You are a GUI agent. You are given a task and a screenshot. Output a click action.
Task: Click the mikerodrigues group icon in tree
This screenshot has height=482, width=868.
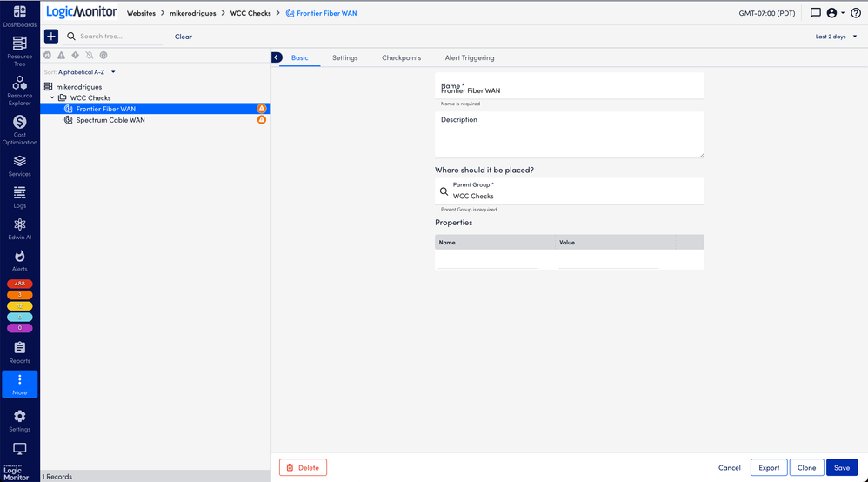click(48, 86)
